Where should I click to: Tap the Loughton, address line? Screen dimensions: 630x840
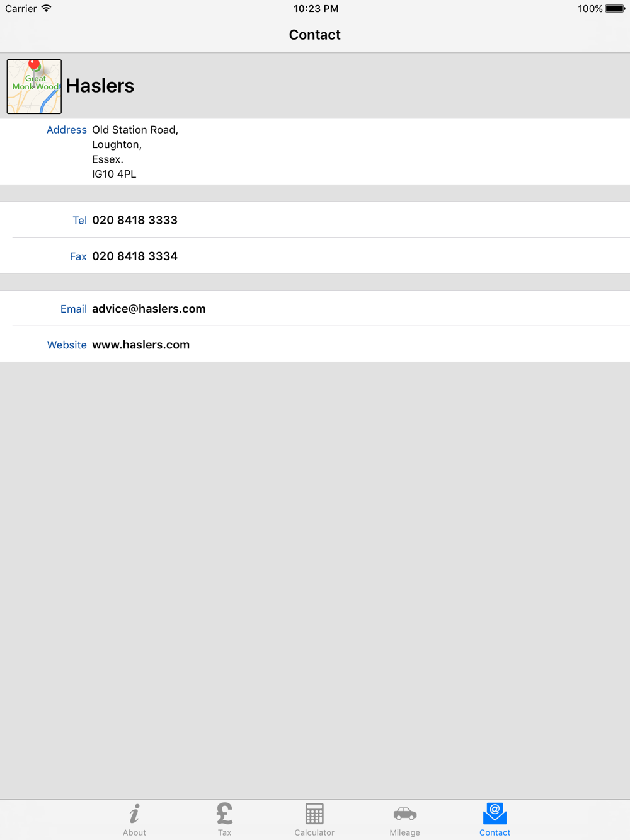117,144
